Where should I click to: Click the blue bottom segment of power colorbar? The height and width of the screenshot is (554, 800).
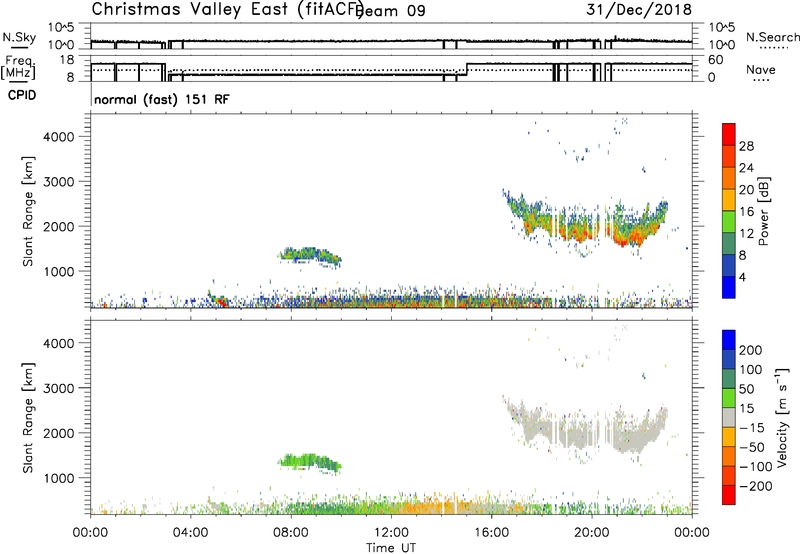(729, 287)
